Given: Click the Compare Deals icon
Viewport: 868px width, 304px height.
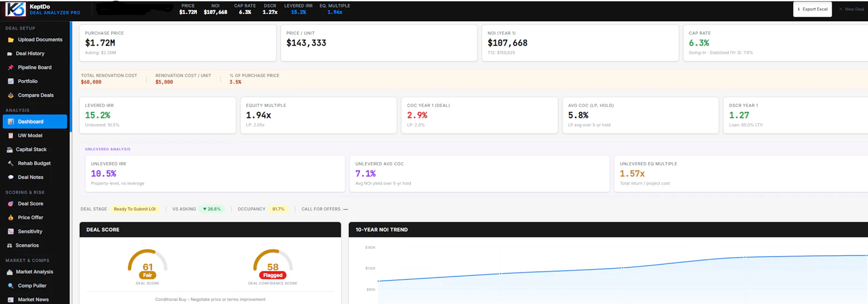Looking at the screenshot, I should click(11, 95).
